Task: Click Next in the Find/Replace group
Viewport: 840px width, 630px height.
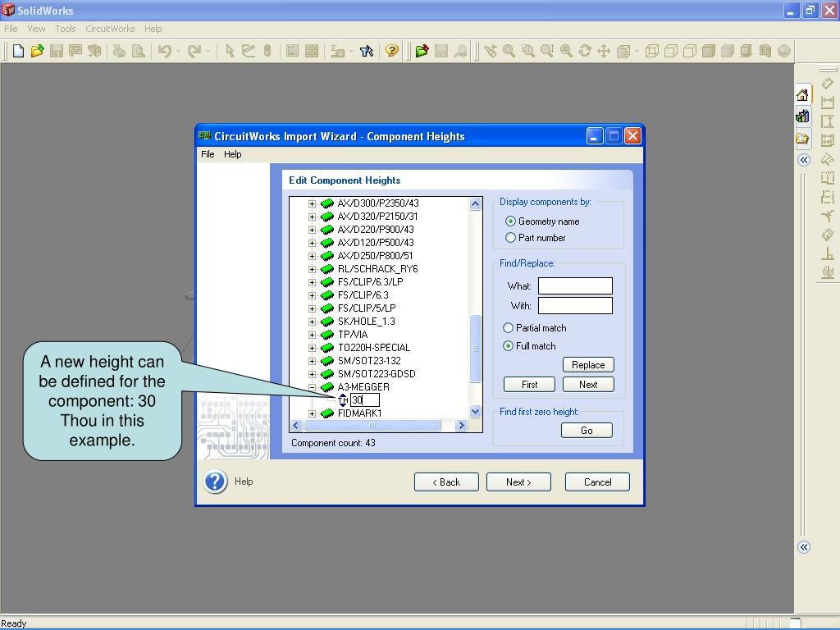Action: point(588,385)
